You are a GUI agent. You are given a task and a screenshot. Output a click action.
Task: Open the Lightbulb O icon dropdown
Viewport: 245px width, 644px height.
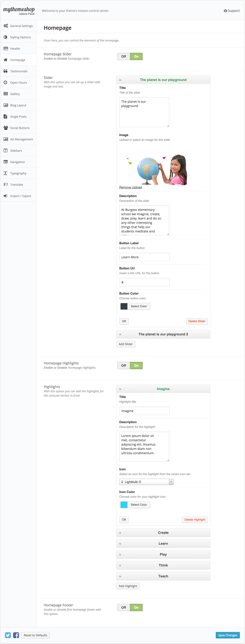pos(146,482)
